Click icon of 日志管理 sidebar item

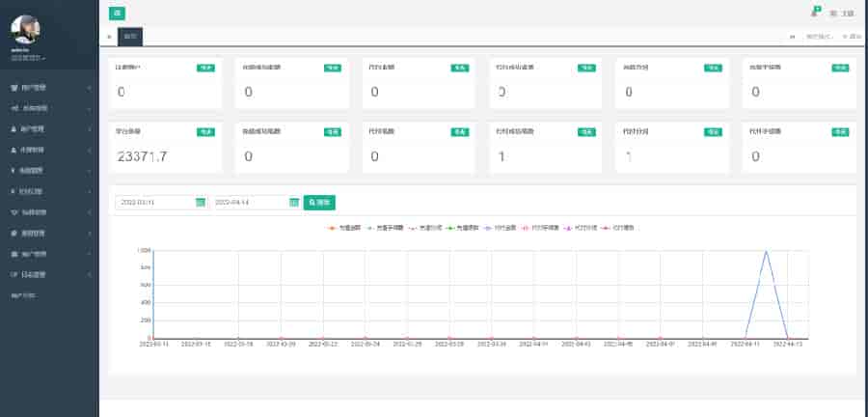[x=14, y=275]
